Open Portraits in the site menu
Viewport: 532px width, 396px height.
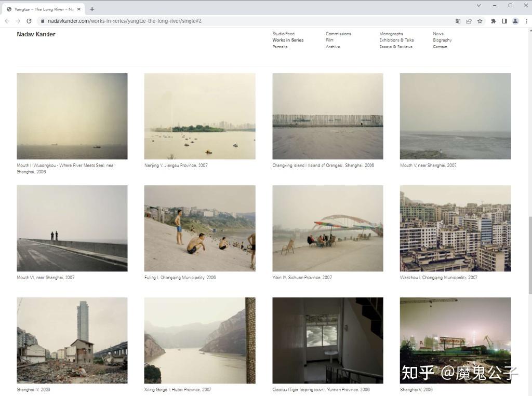280,46
